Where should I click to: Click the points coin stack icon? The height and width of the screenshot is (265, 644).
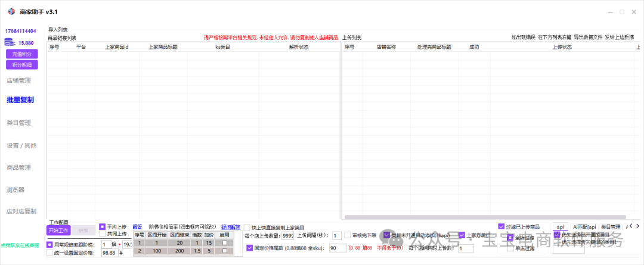coord(8,42)
